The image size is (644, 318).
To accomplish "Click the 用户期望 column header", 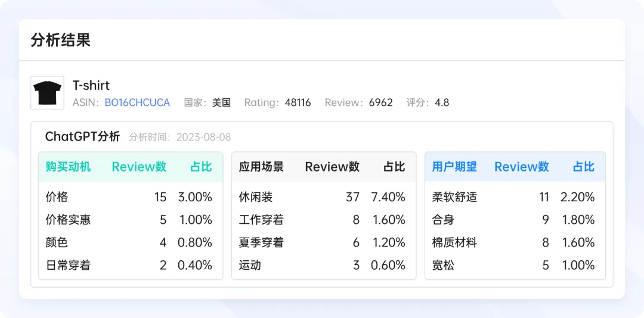I will [x=454, y=167].
